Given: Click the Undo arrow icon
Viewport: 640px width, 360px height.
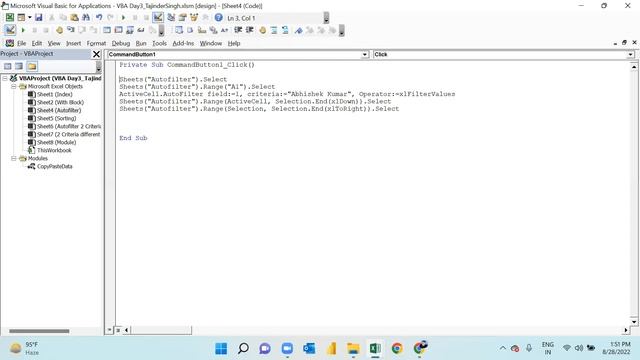Looking at the screenshot, I should click(x=99, y=18).
